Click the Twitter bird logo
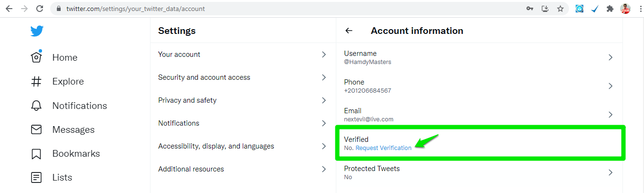This screenshot has width=644, height=193. click(x=37, y=31)
